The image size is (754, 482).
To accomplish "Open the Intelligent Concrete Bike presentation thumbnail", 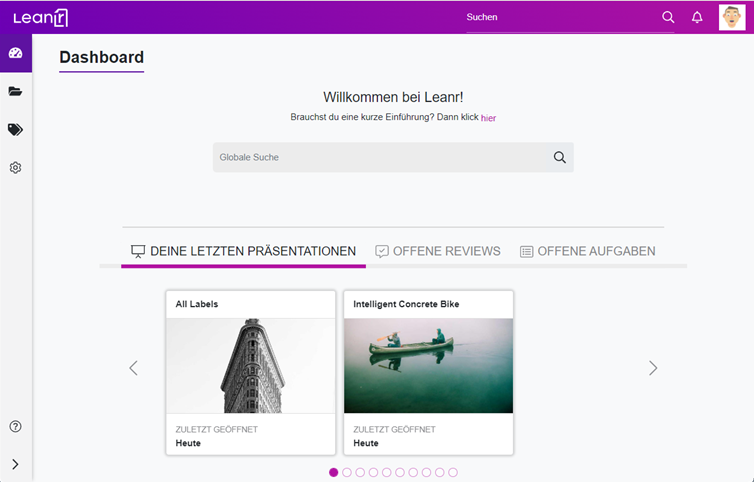I will (x=428, y=365).
